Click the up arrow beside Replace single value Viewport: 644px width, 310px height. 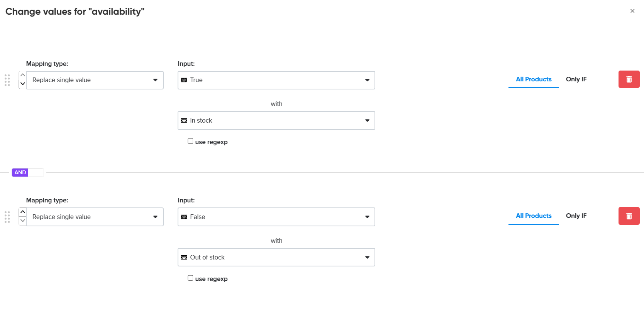click(22, 75)
